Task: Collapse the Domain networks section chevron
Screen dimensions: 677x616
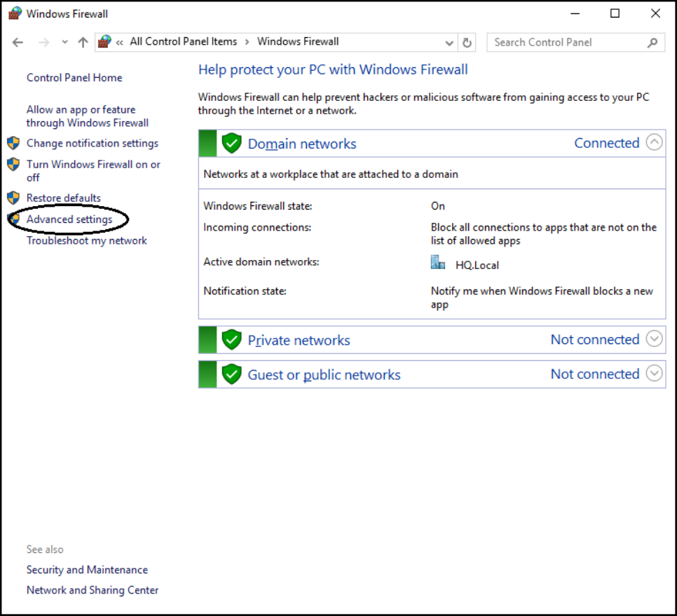Action: tap(654, 142)
